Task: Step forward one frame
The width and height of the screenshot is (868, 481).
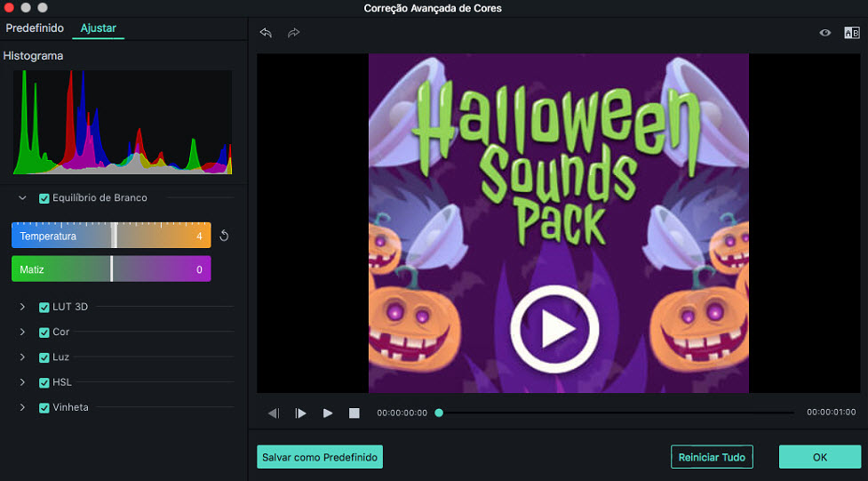Action: click(300, 413)
